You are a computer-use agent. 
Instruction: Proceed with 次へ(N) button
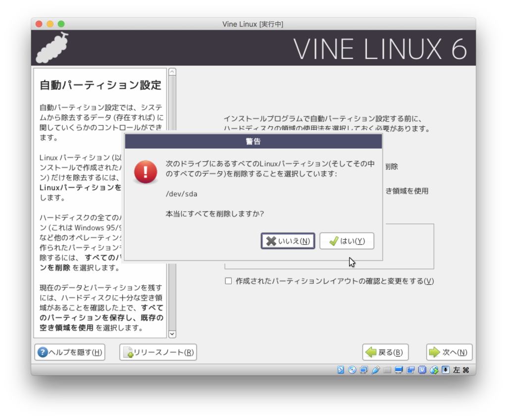449,352
